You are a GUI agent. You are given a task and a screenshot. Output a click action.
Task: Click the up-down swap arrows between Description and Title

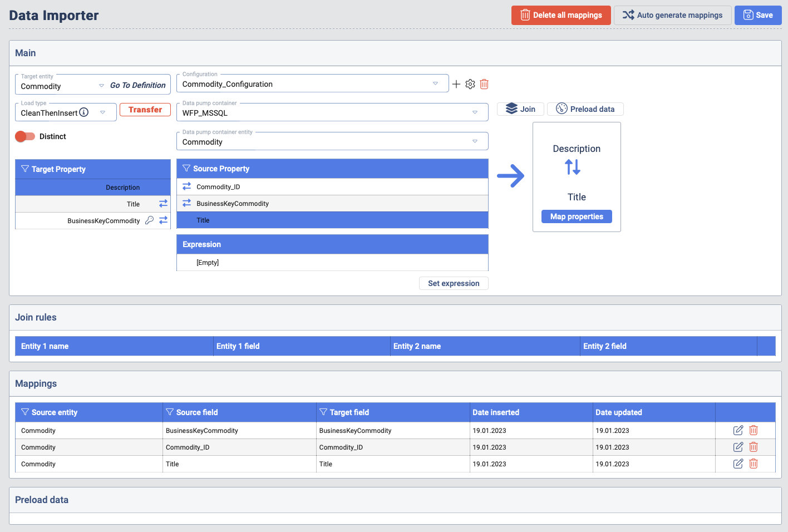tap(573, 167)
